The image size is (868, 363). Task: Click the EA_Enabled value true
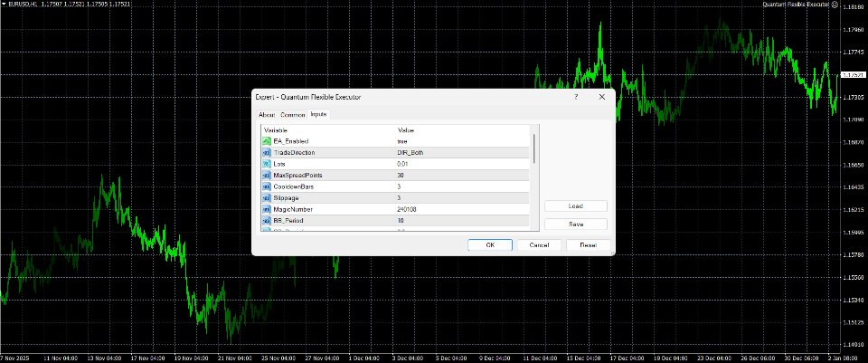click(x=401, y=141)
